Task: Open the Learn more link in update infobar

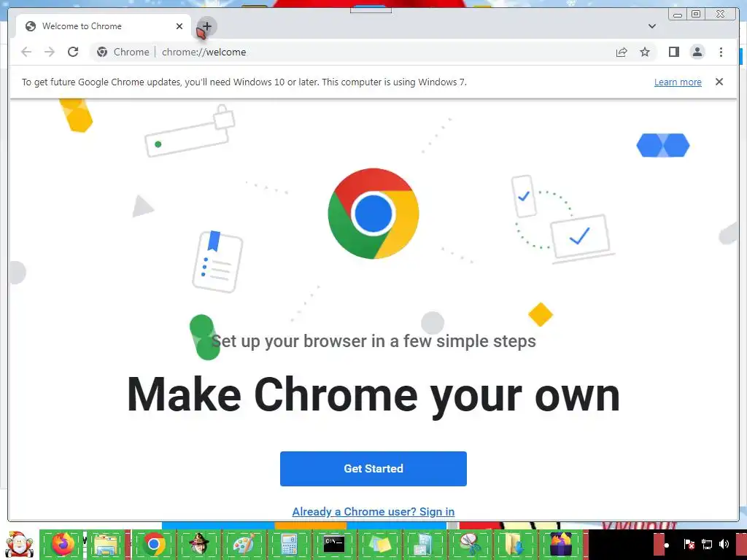Action: coord(678,82)
